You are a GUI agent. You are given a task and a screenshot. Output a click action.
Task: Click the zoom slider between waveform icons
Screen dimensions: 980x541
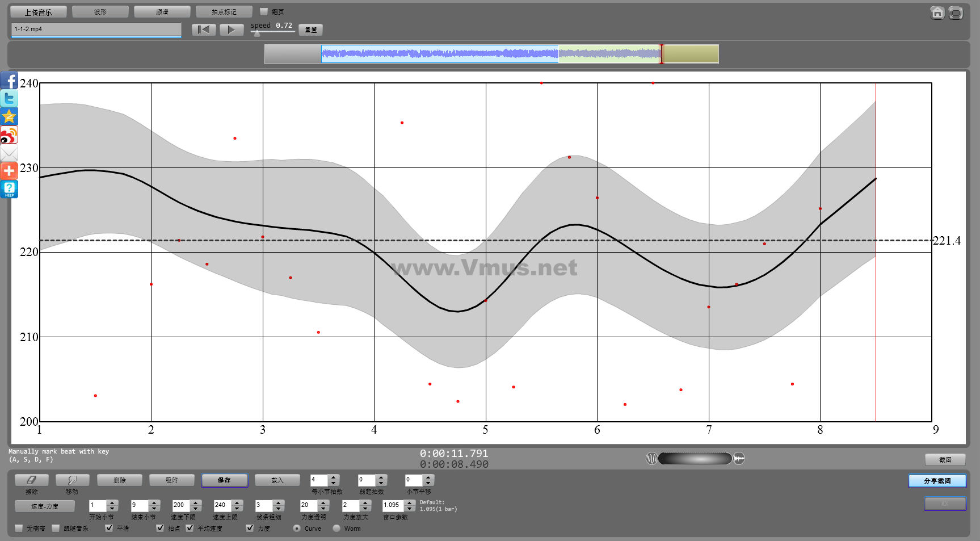(695, 458)
